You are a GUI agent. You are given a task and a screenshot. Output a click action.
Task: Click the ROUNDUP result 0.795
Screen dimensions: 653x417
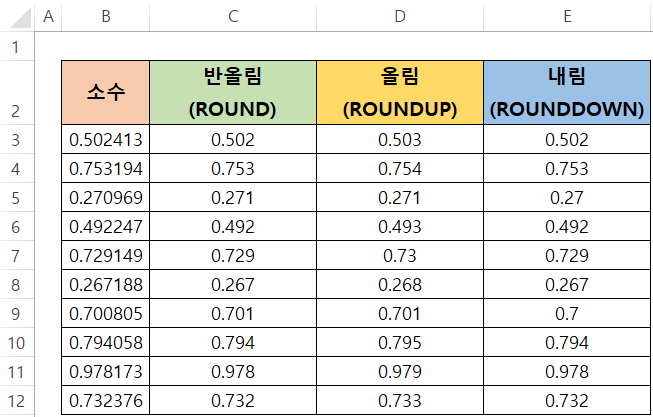400,342
